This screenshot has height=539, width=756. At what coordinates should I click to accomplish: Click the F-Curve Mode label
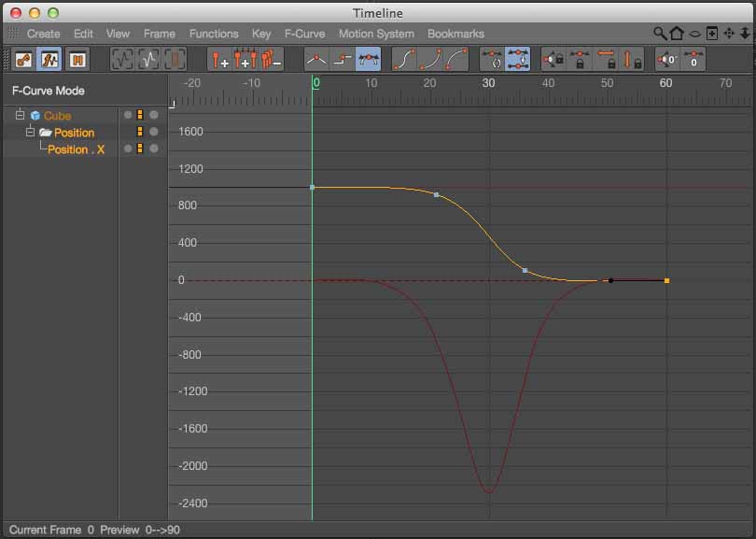coord(49,91)
